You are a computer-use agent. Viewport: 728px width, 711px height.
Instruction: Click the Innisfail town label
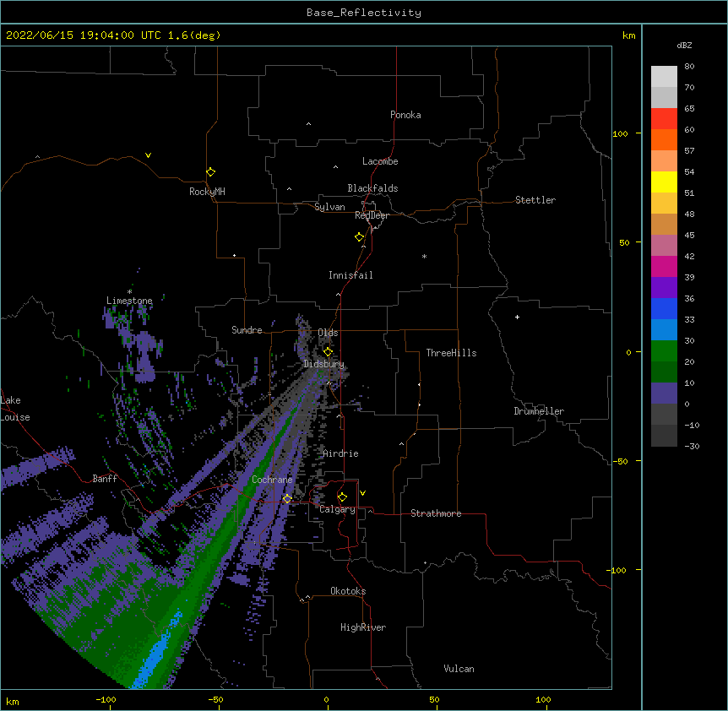click(350, 275)
